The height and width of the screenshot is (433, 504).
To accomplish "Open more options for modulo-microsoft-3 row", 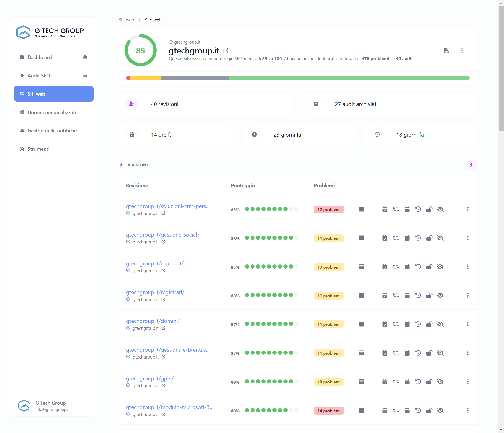I will (x=468, y=410).
